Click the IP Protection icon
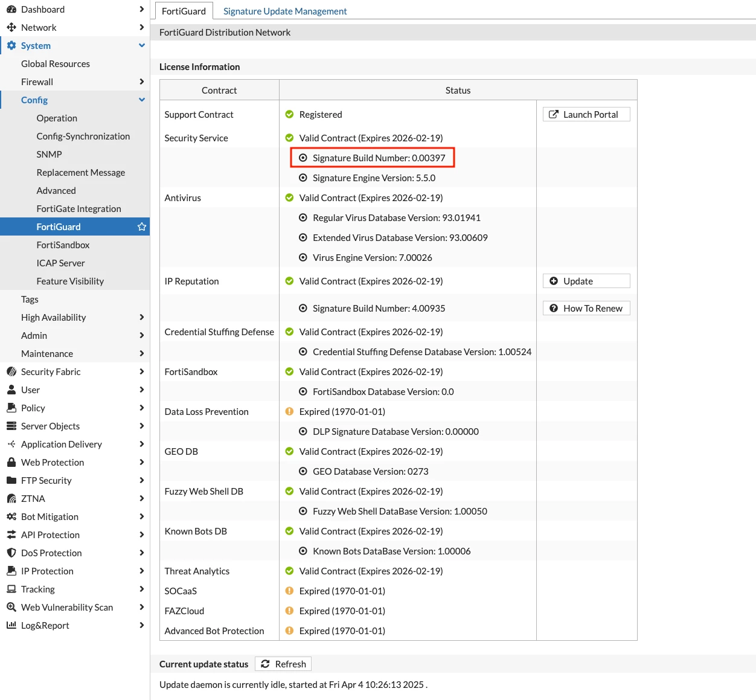 (x=11, y=571)
